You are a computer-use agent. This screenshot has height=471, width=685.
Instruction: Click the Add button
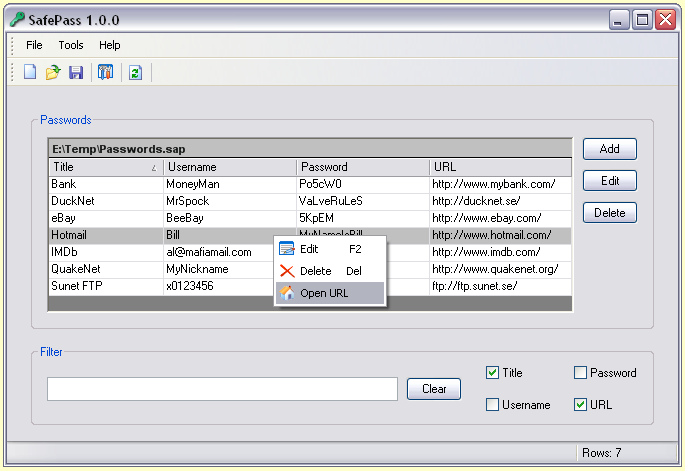pyautogui.click(x=609, y=149)
